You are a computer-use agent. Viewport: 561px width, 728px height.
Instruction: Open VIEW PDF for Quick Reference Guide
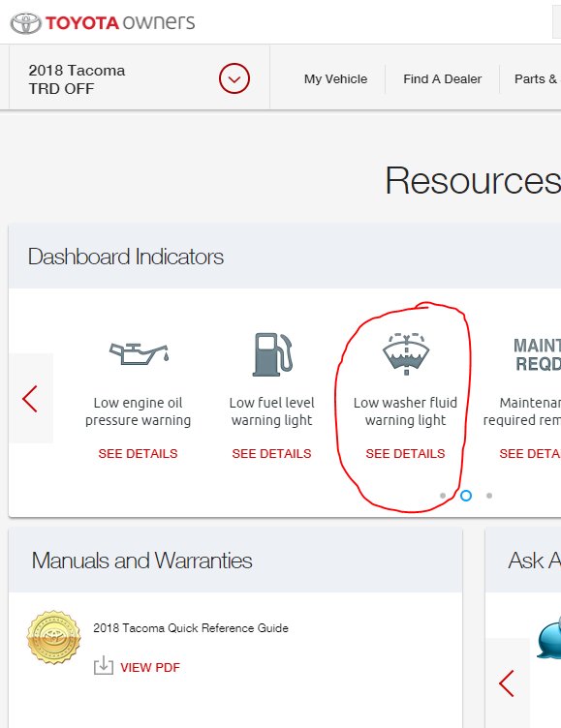pos(149,667)
